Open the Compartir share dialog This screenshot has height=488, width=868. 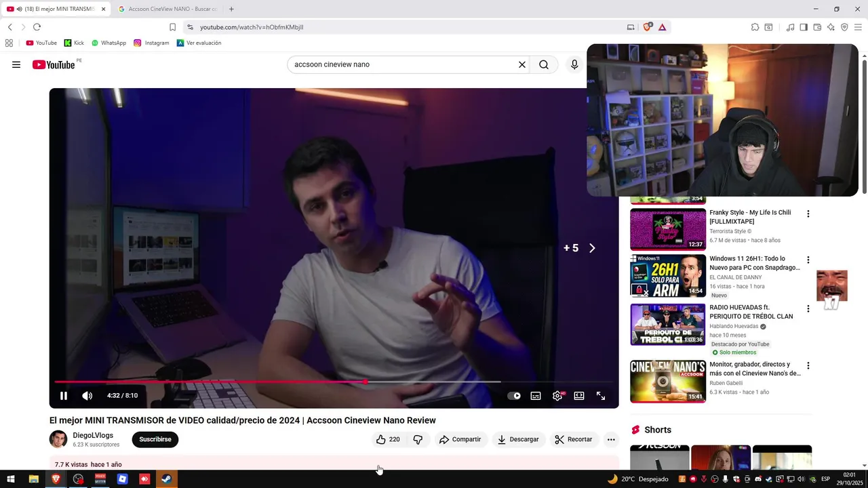460,439
